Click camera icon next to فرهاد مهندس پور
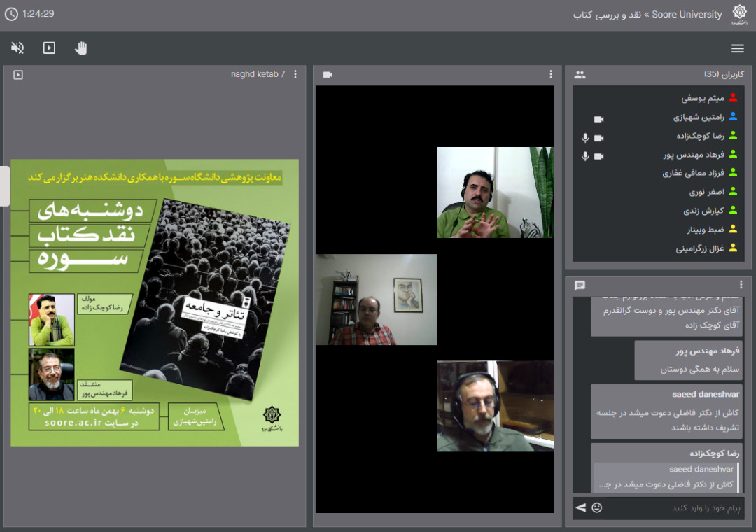The image size is (756, 532). tap(598, 156)
